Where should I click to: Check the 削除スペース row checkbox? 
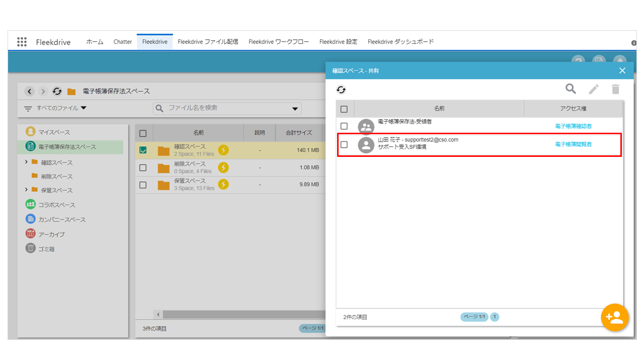coord(143,167)
